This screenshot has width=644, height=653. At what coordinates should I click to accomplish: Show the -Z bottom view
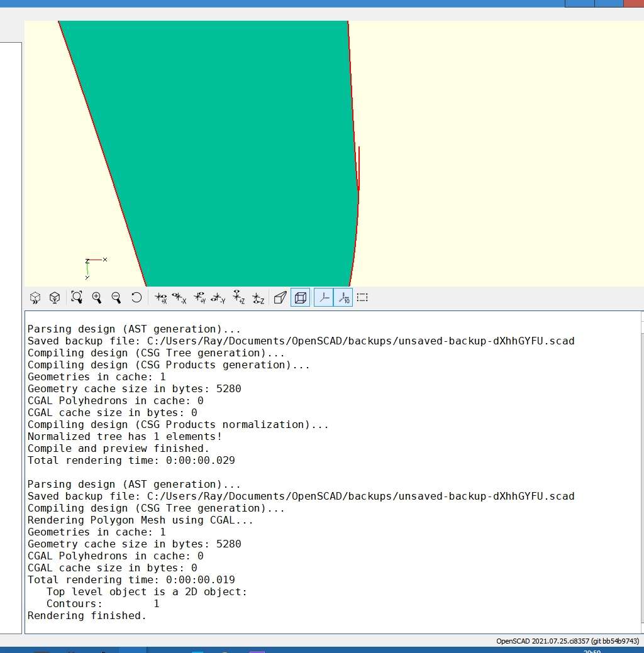point(258,298)
